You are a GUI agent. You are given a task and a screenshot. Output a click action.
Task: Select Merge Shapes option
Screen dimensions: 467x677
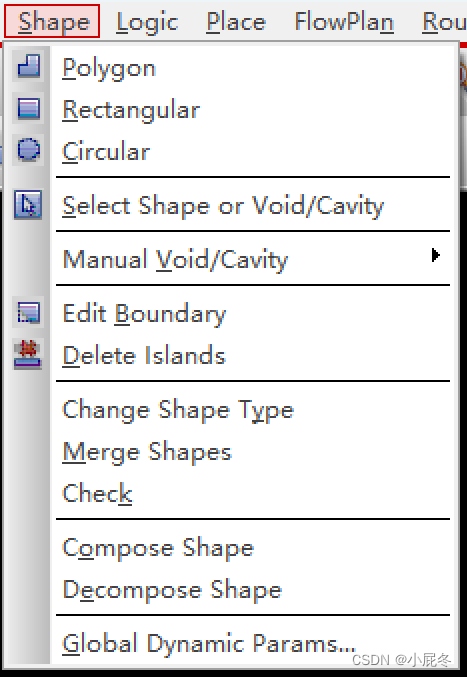tap(147, 452)
